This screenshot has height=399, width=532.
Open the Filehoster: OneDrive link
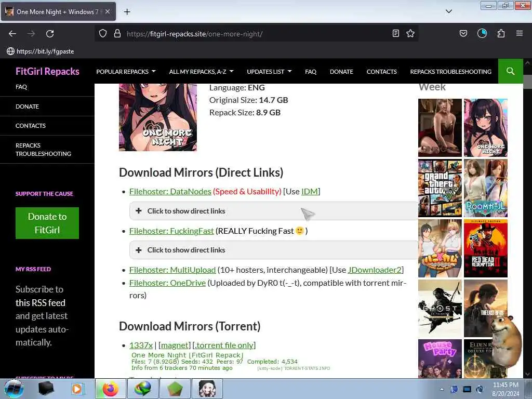tap(167, 283)
